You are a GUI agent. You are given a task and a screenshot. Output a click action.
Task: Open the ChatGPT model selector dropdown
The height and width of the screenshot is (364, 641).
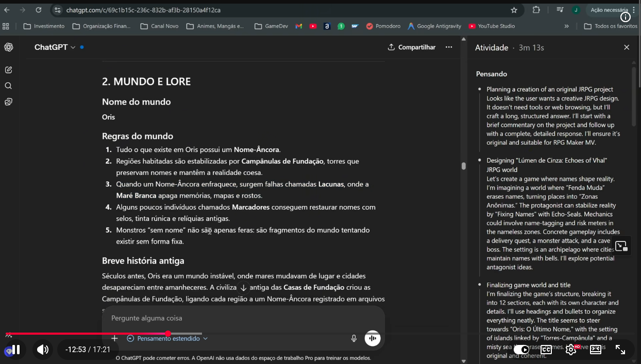pyautogui.click(x=55, y=47)
